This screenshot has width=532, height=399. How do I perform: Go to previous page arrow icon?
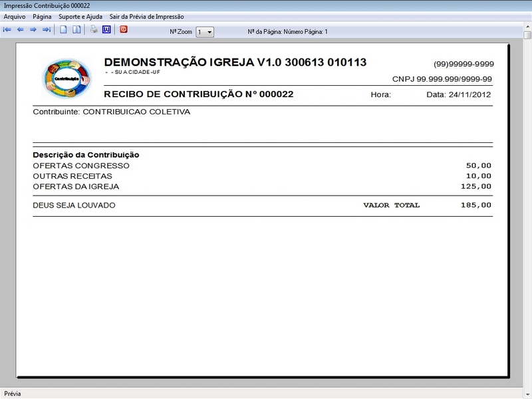[x=21, y=30]
